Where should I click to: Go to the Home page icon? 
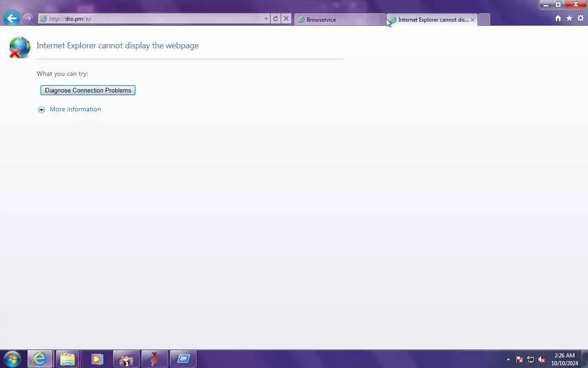coord(558,18)
